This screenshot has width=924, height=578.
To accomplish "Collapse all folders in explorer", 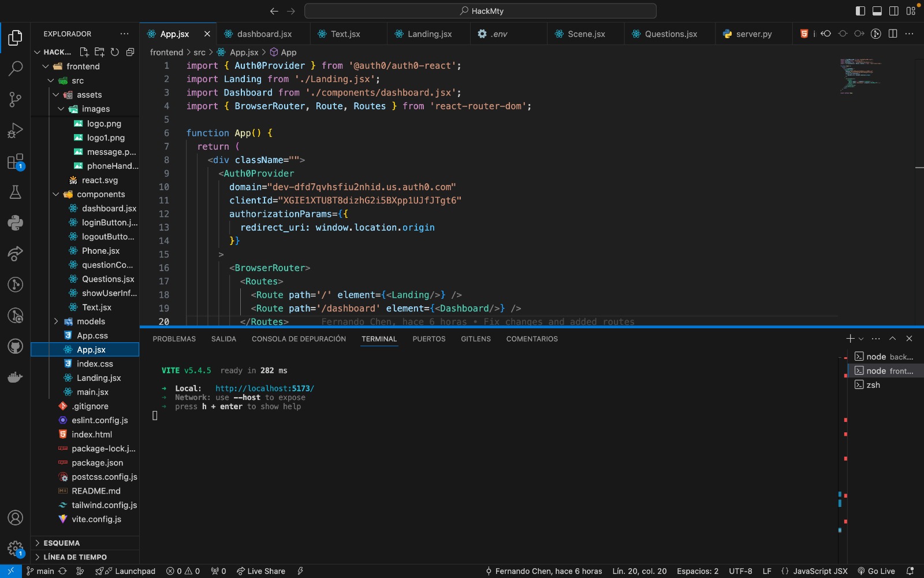I will tap(130, 52).
